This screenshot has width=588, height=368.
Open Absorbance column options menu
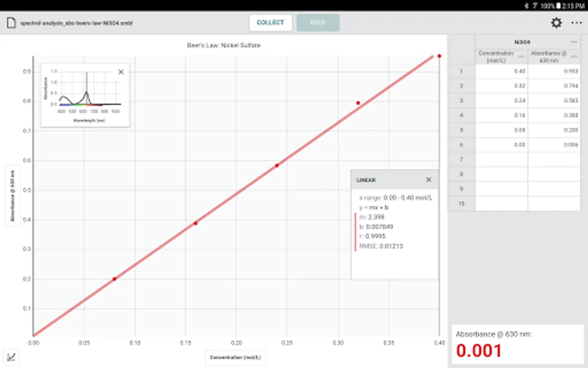pos(574,56)
